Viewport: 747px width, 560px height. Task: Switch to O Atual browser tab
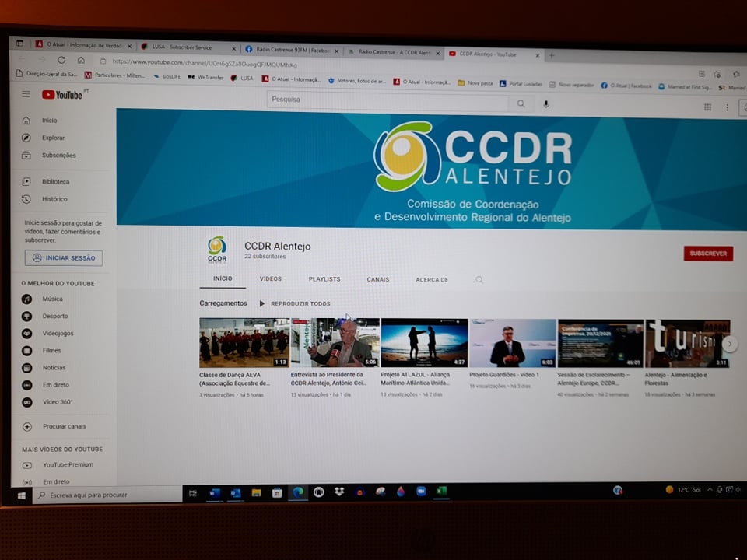point(83,45)
